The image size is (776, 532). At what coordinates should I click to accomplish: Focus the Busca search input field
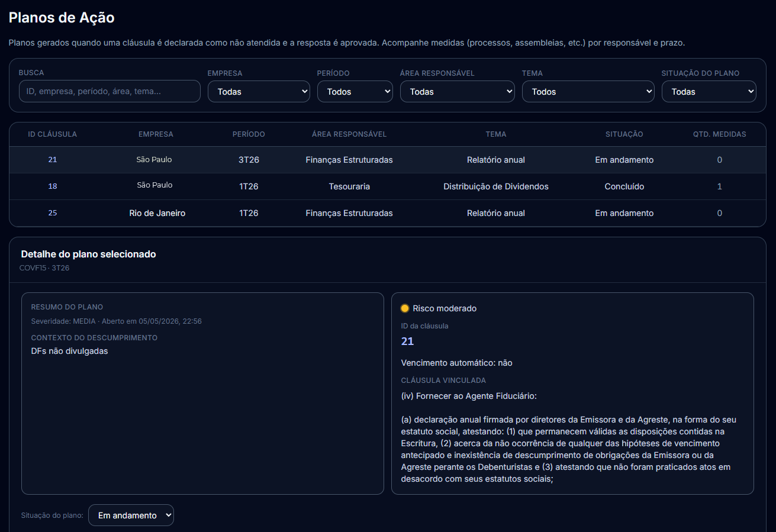click(110, 91)
